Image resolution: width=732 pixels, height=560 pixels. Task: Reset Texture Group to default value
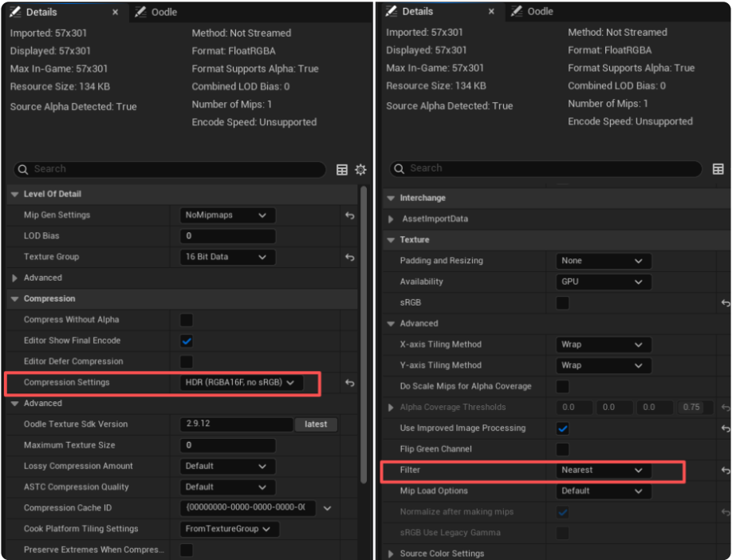point(349,257)
